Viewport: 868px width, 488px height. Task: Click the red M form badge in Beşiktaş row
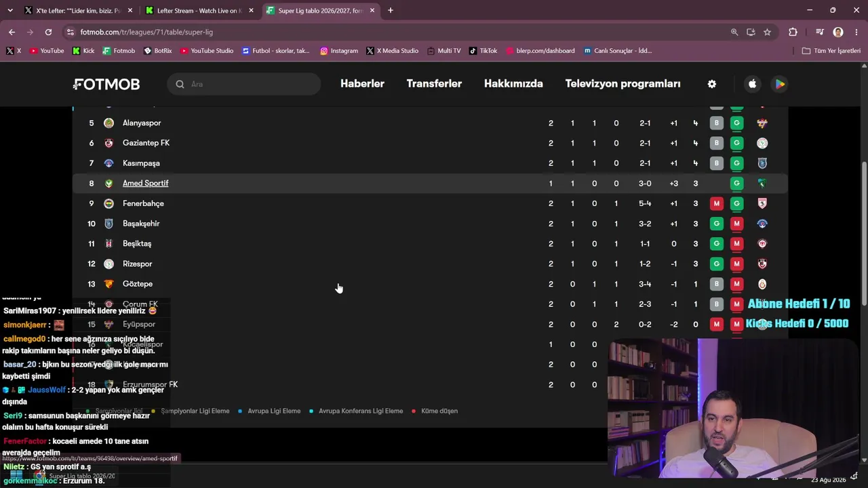click(x=736, y=243)
